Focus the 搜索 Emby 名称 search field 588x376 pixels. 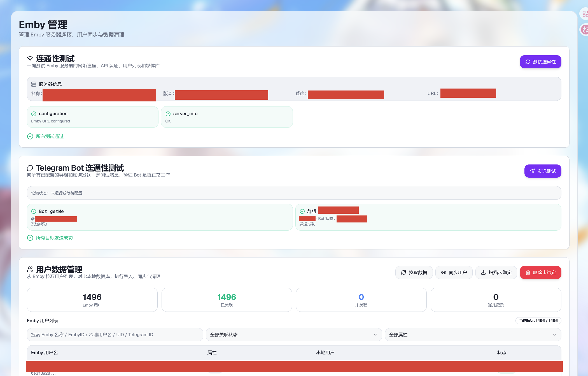[x=115, y=335]
